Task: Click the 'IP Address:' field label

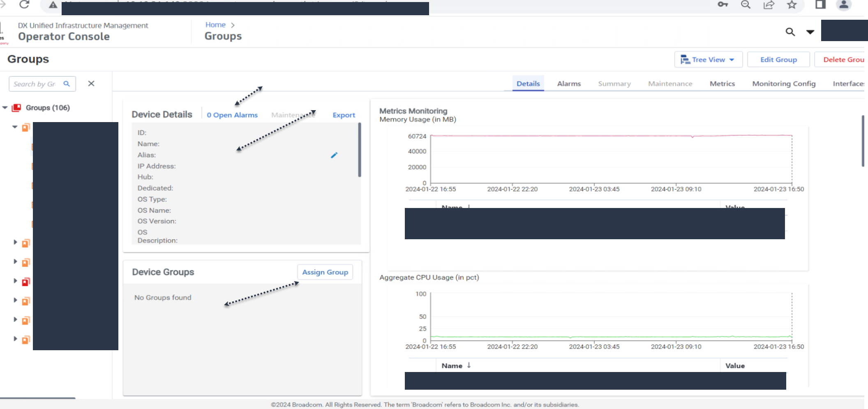Action: [x=157, y=166]
